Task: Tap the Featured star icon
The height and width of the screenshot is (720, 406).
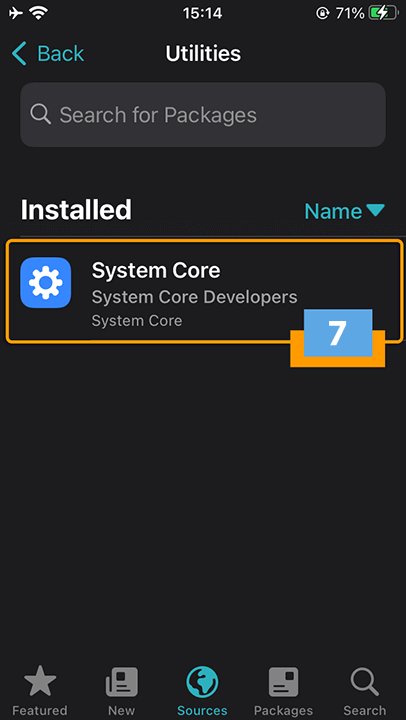Action: [40, 682]
